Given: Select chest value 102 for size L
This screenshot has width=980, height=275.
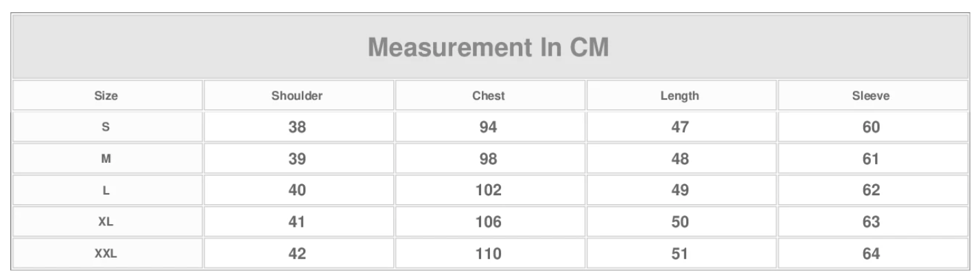Looking at the screenshot, I should [x=489, y=191].
